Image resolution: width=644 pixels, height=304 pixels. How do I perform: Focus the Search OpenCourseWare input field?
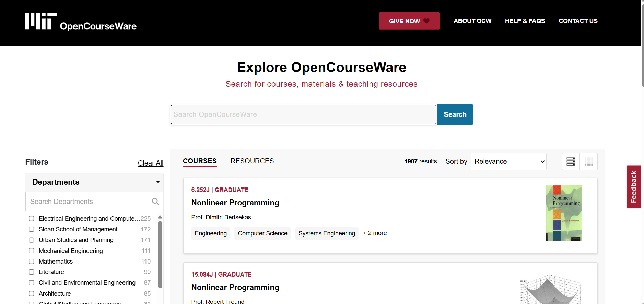pos(303,114)
